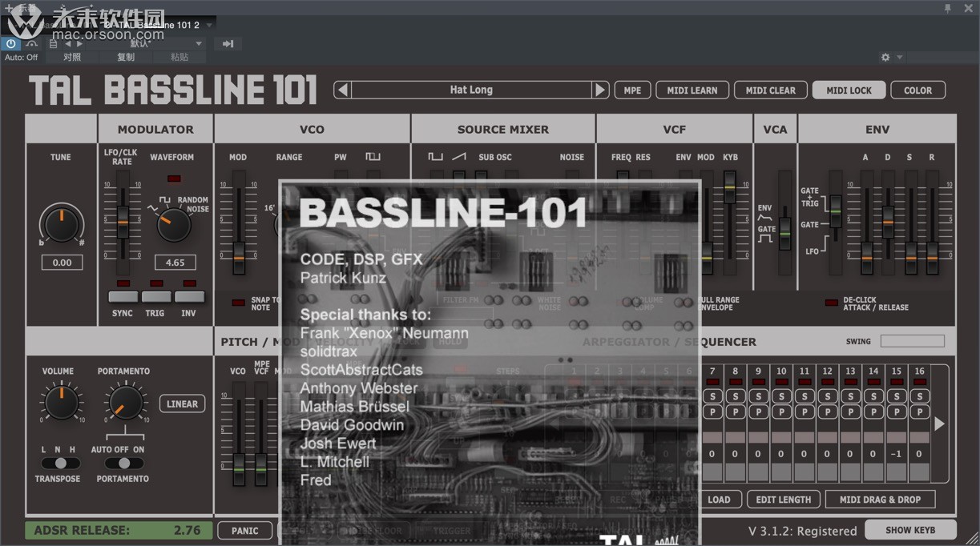Click the MIDI DRAG & DROP box
This screenshot has height=546, width=980.
point(880,500)
